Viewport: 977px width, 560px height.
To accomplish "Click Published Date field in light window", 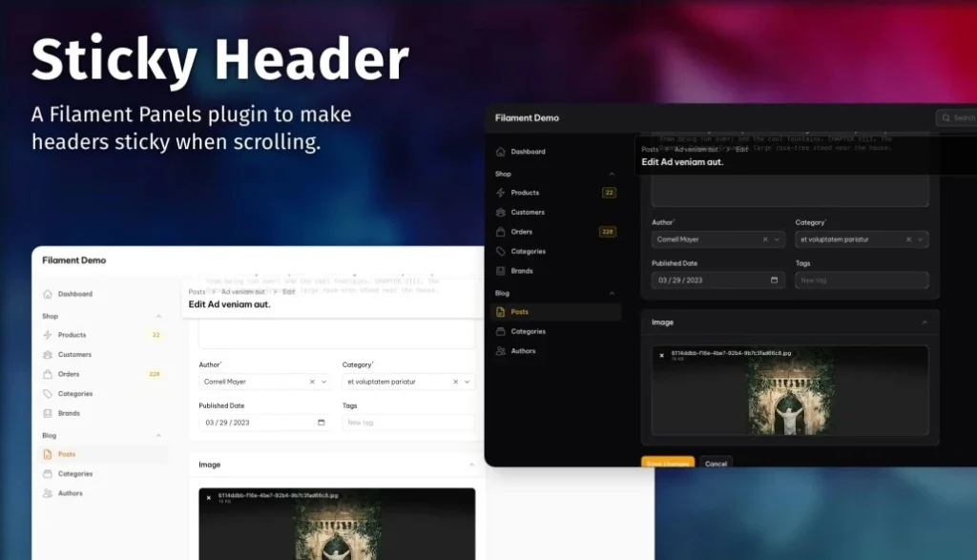I will click(263, 423).
